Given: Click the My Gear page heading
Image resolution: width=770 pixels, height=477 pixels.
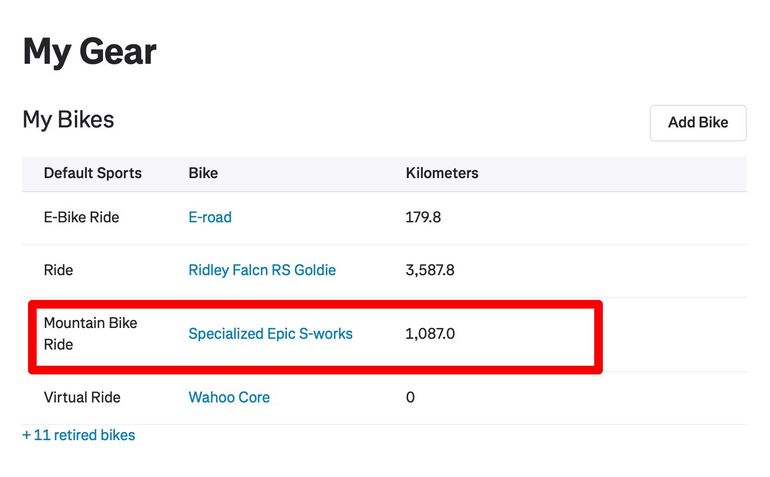Looking at the screenshot, I should (90, 51).
